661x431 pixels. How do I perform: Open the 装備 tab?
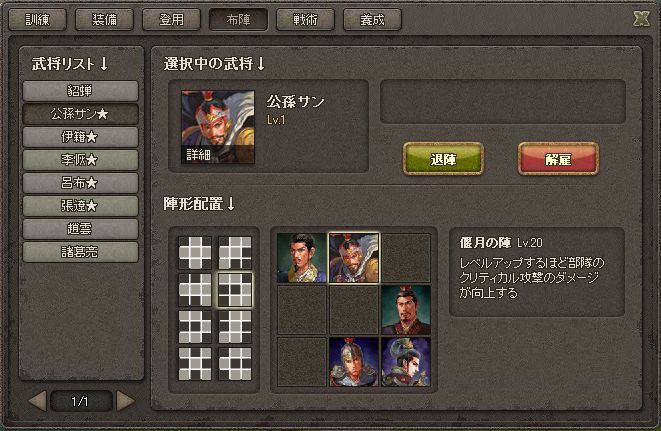[x=104, y=19]
